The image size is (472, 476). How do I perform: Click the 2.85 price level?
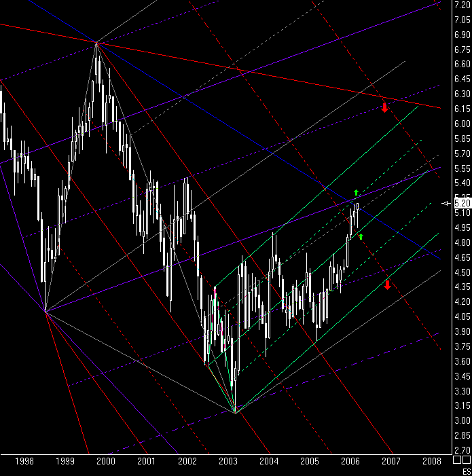point(462,435)
